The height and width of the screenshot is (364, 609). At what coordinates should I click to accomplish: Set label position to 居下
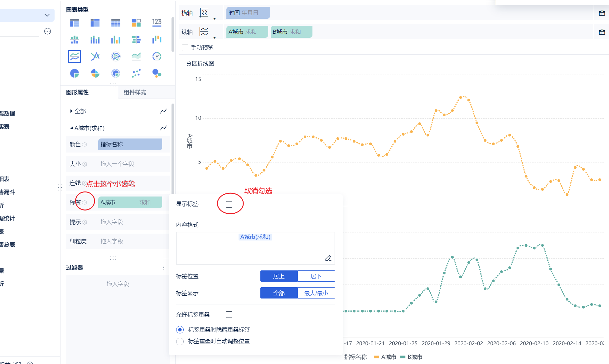click(x=316, y=276)
